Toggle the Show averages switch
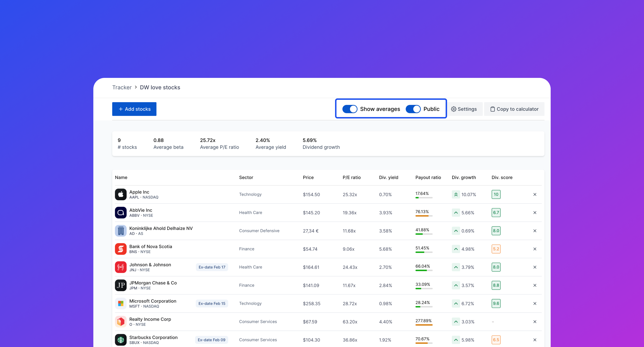This screenshot has height=347, width=644. tap(350, 109)
